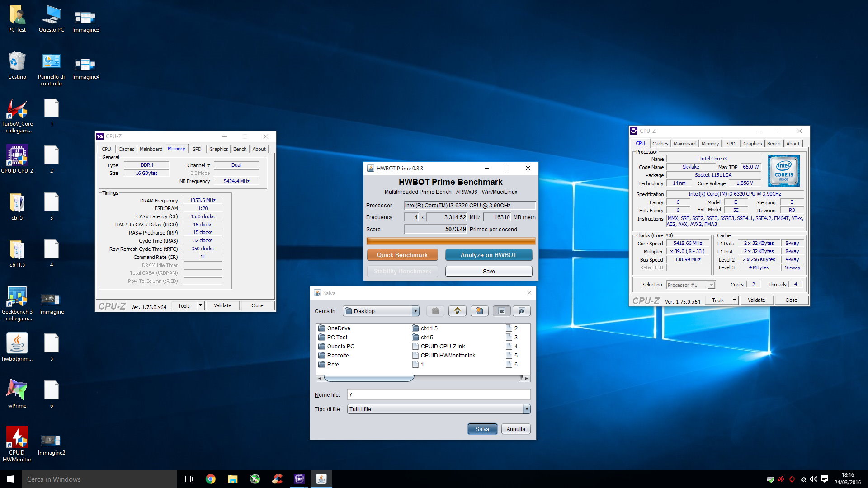Viewport: 868px width, 488px height.
Task: Open the wPrime desktop icon
Action: [x=17, y=394]
